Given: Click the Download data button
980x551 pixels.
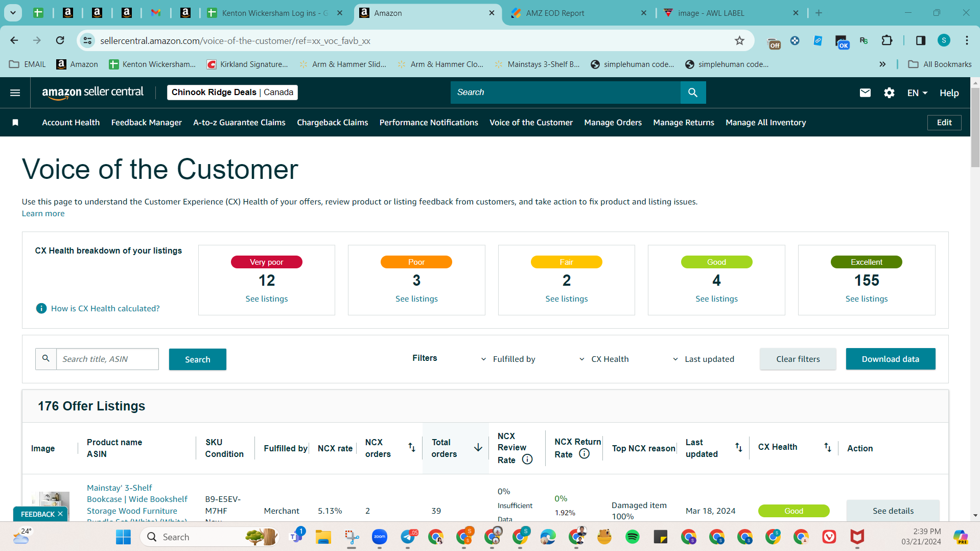Looking at the screenshot, I should (x=890, y=359).
